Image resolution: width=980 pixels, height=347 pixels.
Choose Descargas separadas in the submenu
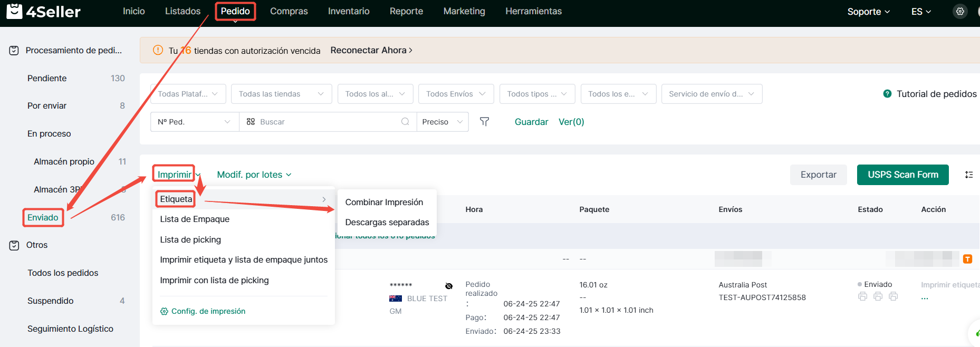[387, 222]
